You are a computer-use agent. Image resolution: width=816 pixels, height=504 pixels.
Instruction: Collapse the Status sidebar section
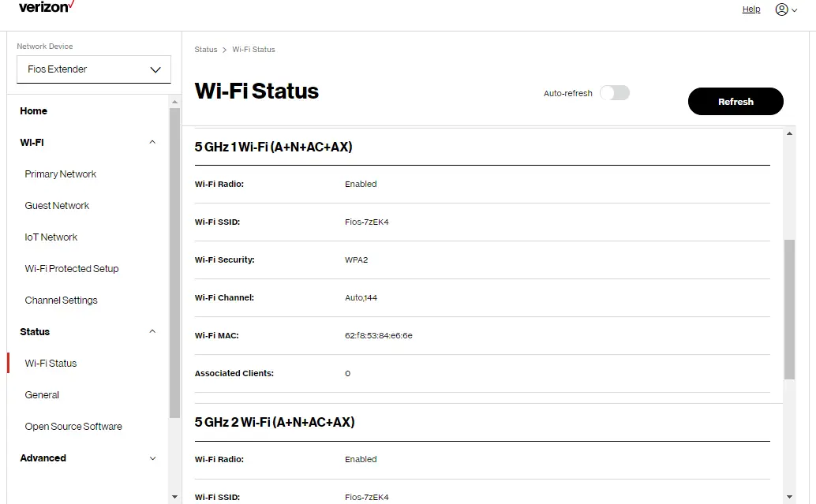(152, 331)
